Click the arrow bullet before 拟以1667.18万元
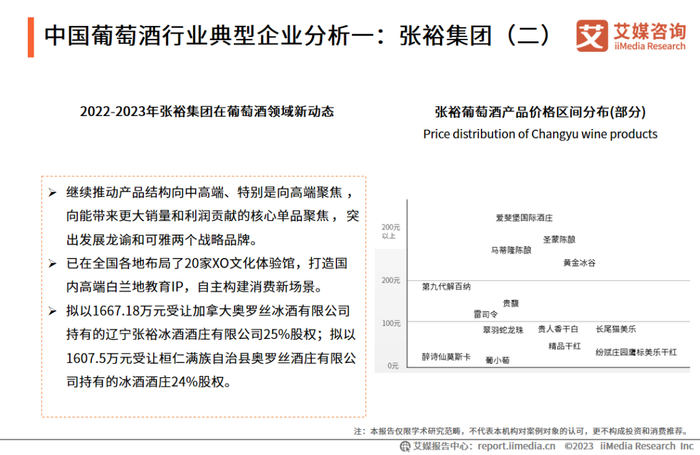Screen dimensions: 700x455 (53, 311)
